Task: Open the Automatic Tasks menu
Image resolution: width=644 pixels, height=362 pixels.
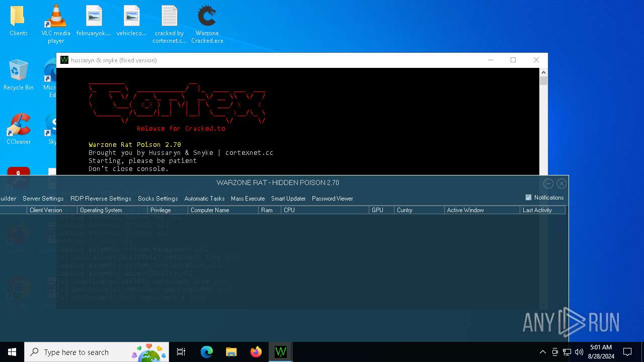Action: [x=204, y=199]
